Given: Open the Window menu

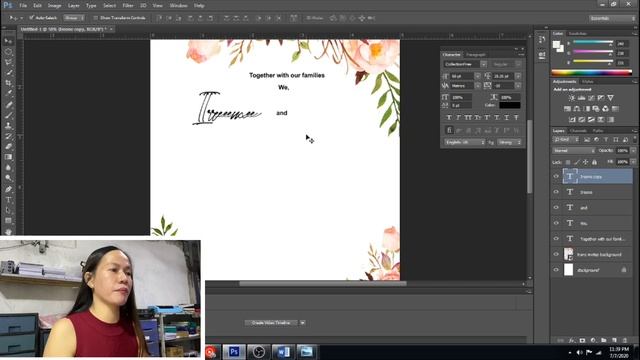Looking at the screenshot, I should tap(178, 6).
